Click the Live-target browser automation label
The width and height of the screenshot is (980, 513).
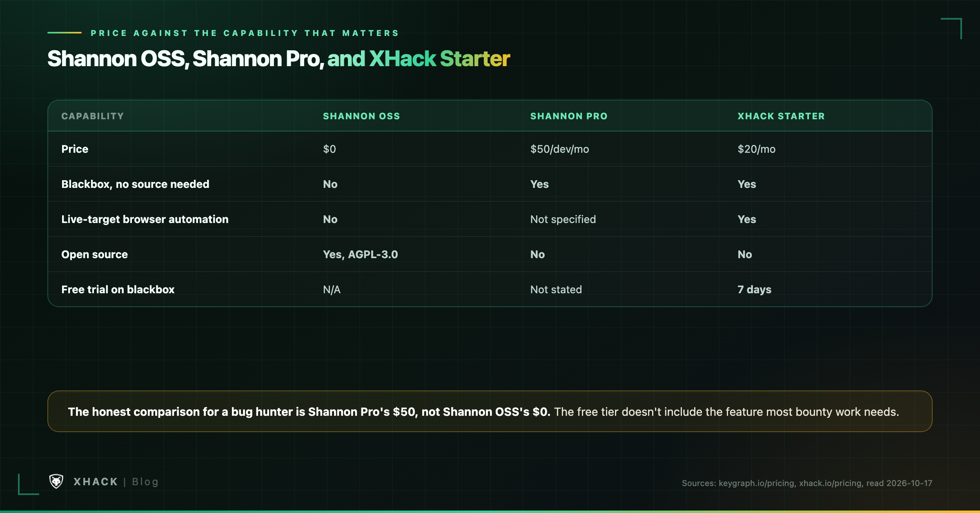pyautogui.click(x=145, y=219)
